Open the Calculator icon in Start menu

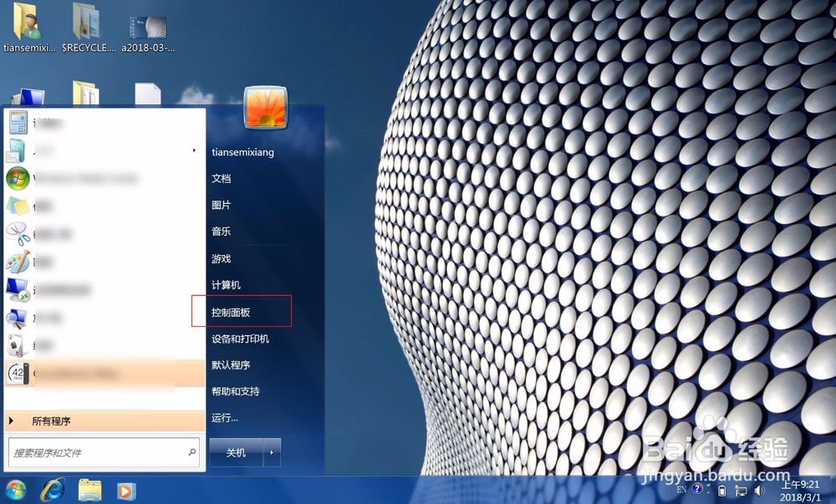[x=18, y=122]
